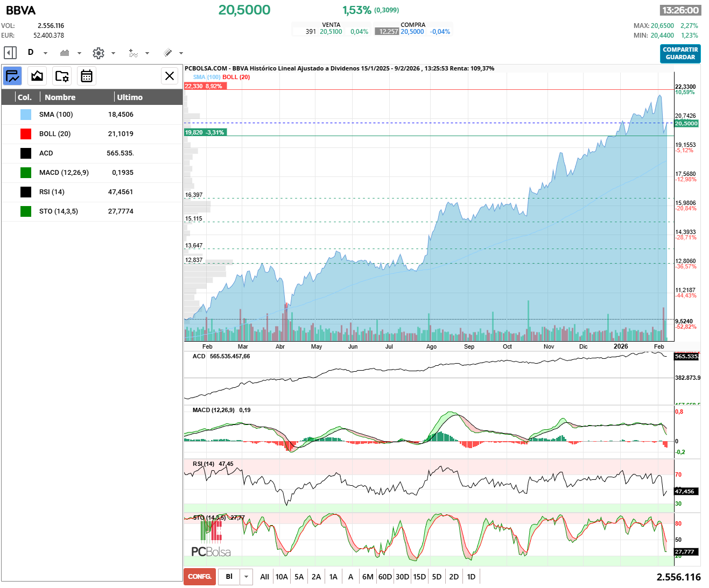
Task: Click the red CONFG. button
Action: 200,577
